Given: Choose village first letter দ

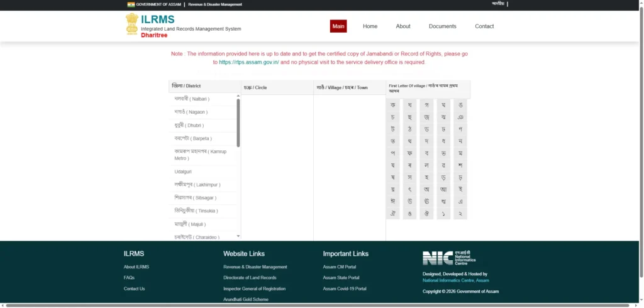Looking at the screenshot, I should point(427,141).
